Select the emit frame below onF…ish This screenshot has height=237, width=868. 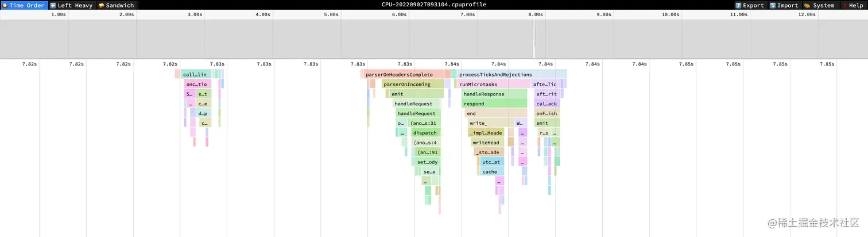(548, 123)
